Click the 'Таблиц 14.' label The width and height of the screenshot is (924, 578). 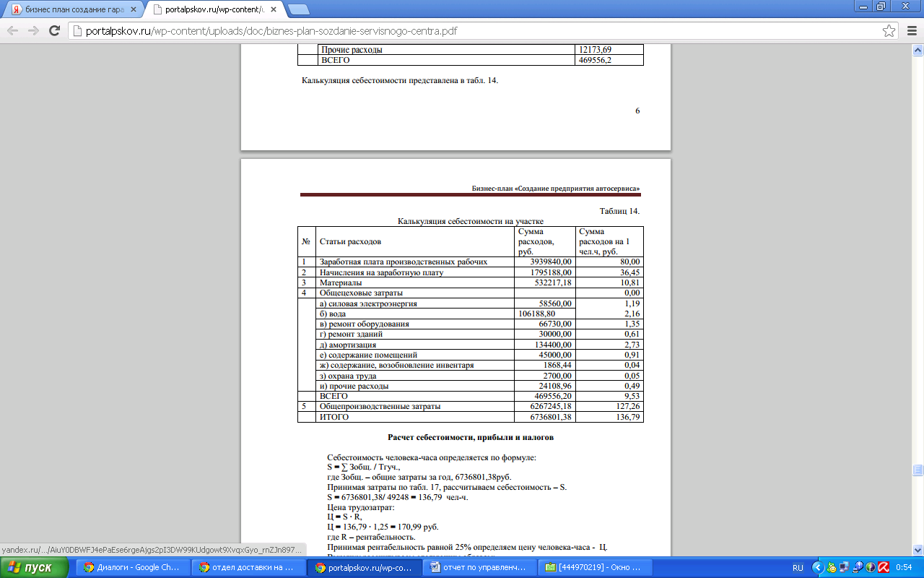tap(619, 211)
